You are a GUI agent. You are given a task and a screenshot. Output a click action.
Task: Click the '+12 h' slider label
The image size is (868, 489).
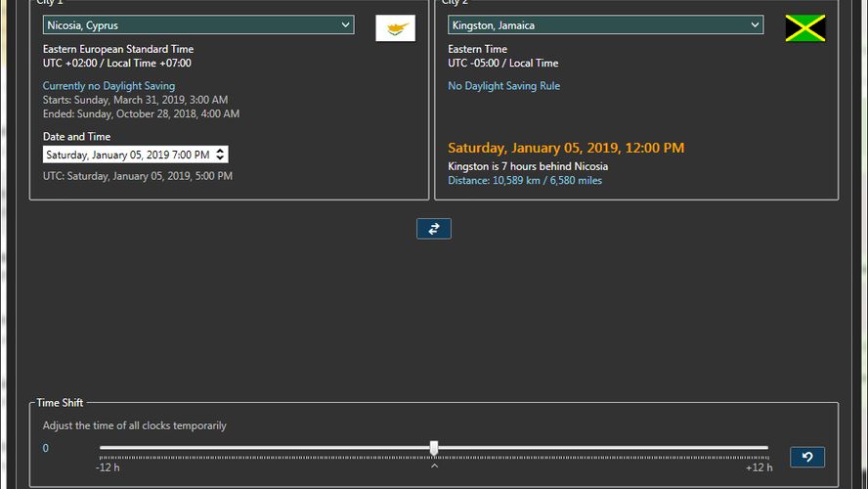pyautogui.click(x=759, y=467)
